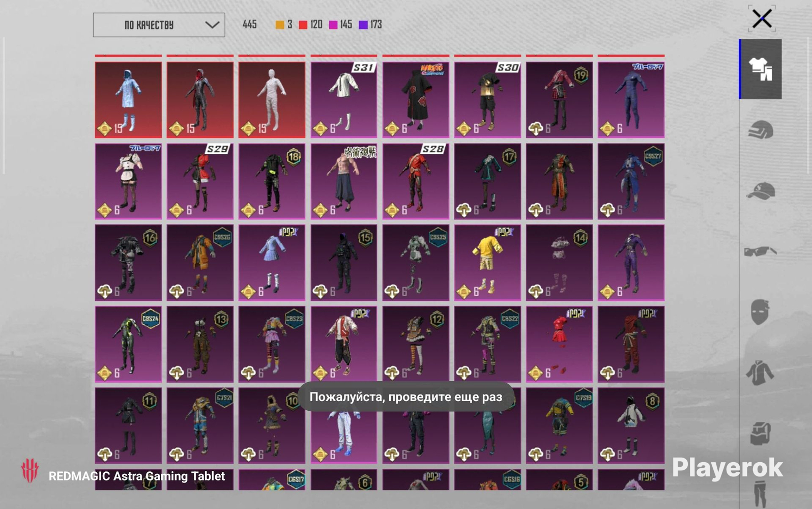Open the jacket category icon

tap(761, 372)
